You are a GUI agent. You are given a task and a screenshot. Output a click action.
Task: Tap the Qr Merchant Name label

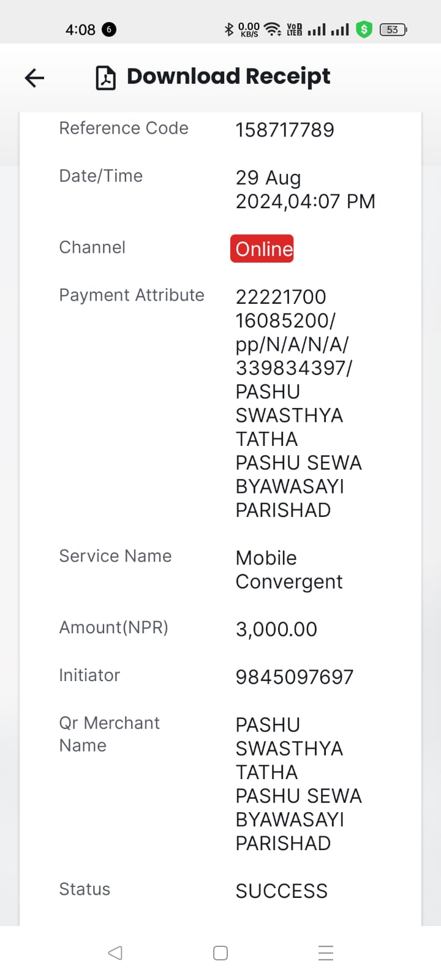click(109, 734)
